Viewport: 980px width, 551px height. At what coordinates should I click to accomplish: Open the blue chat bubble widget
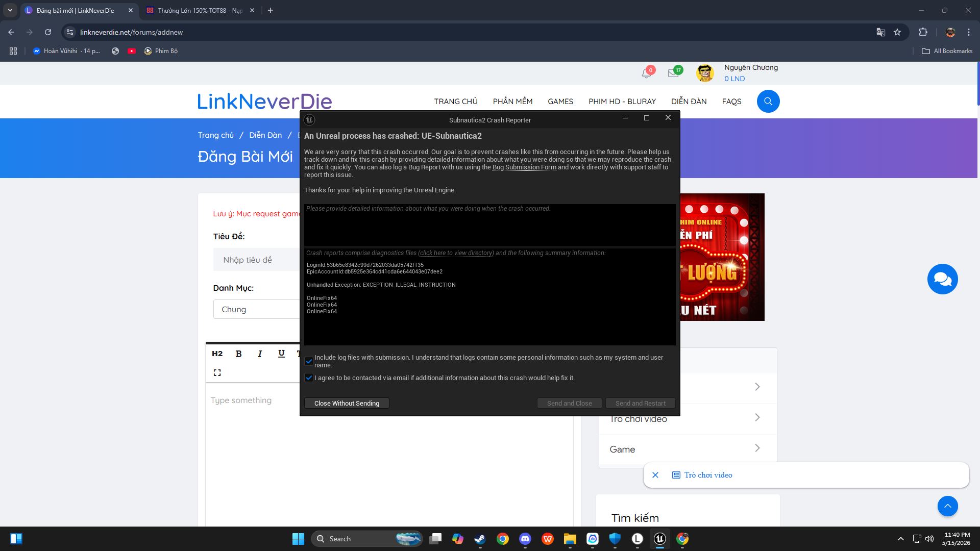point(942,279)
